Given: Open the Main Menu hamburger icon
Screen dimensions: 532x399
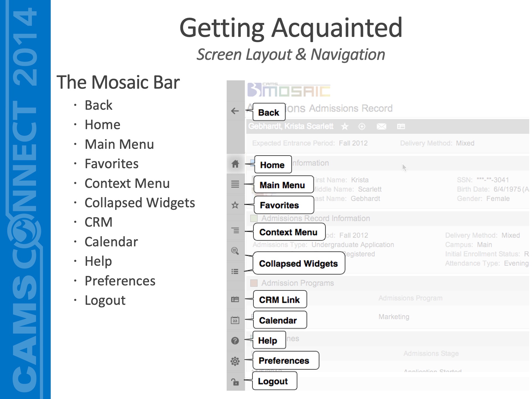Looking at the screenshot, I should (x=235, y=184).
